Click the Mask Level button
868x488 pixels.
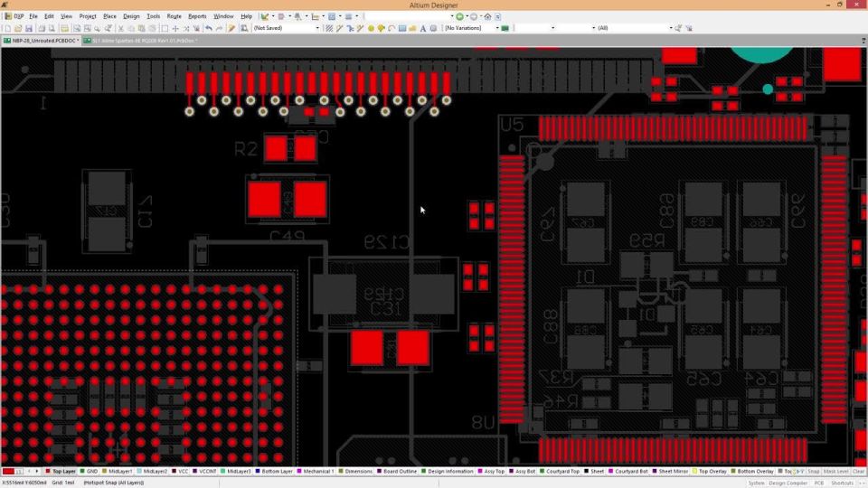pos(835,472)
